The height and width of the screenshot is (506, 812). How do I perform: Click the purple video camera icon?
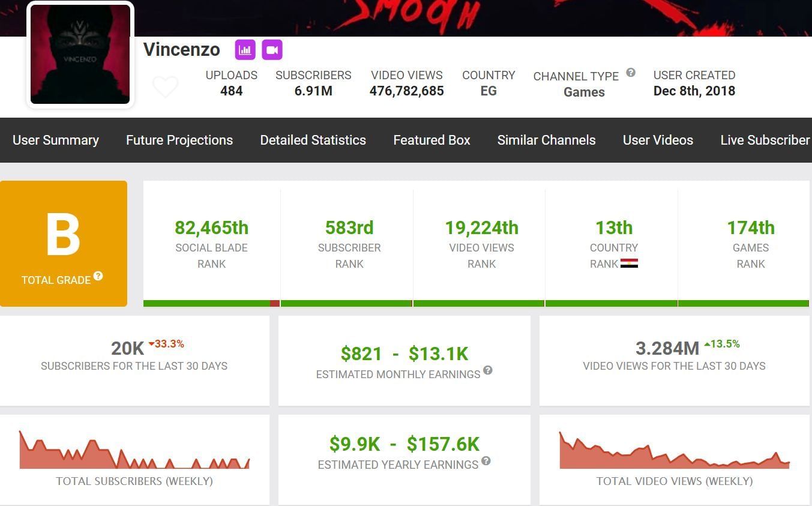point(272,50)
